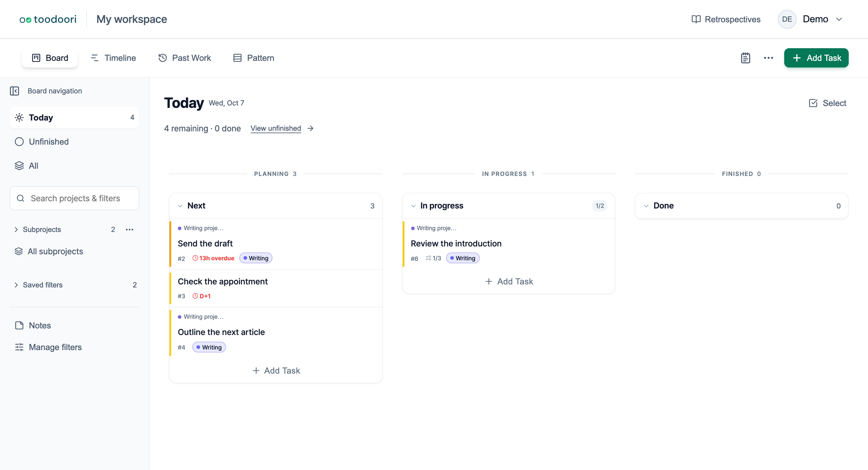Open the three-dot more options in toolbar

tap(768, 58)
